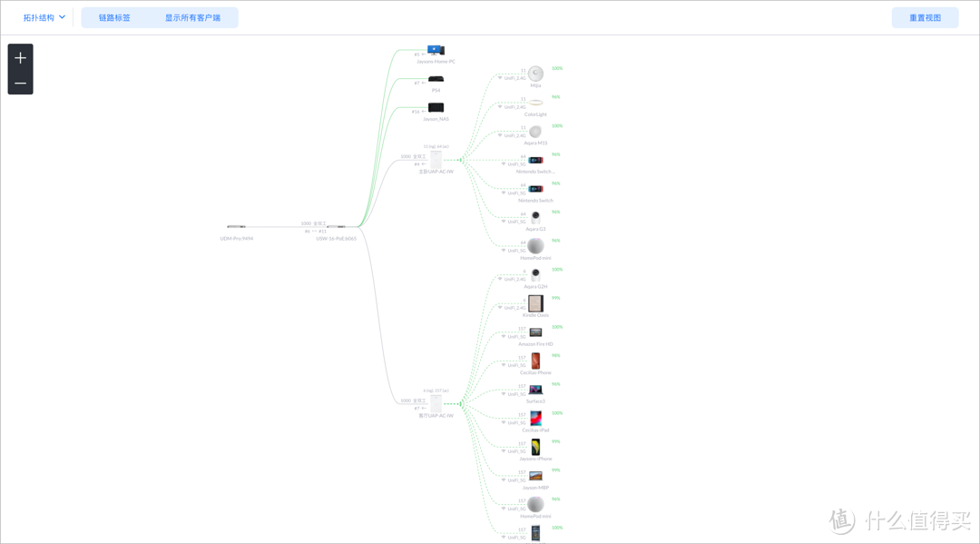Click the Amazon Fire HD label
980x544 pixels.
pyautogui.click(x=535, y=344)
